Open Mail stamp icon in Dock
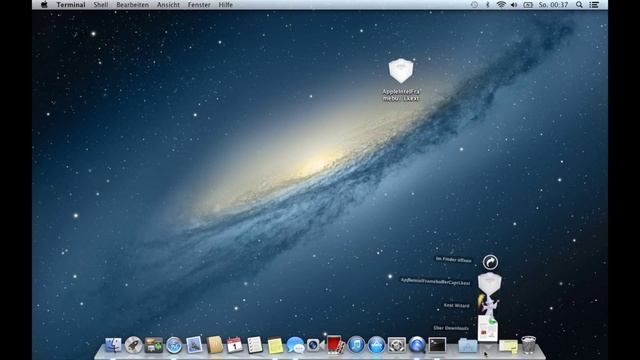 (194, 345)
